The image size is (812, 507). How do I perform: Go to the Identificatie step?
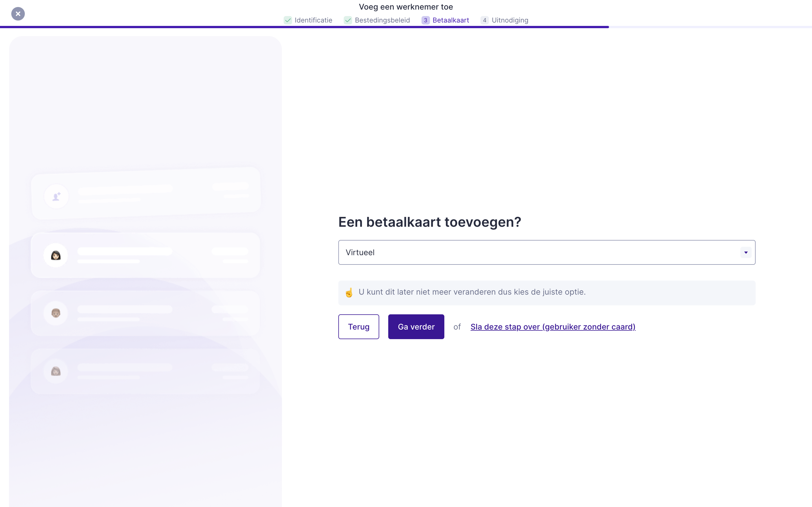point(313,20)
